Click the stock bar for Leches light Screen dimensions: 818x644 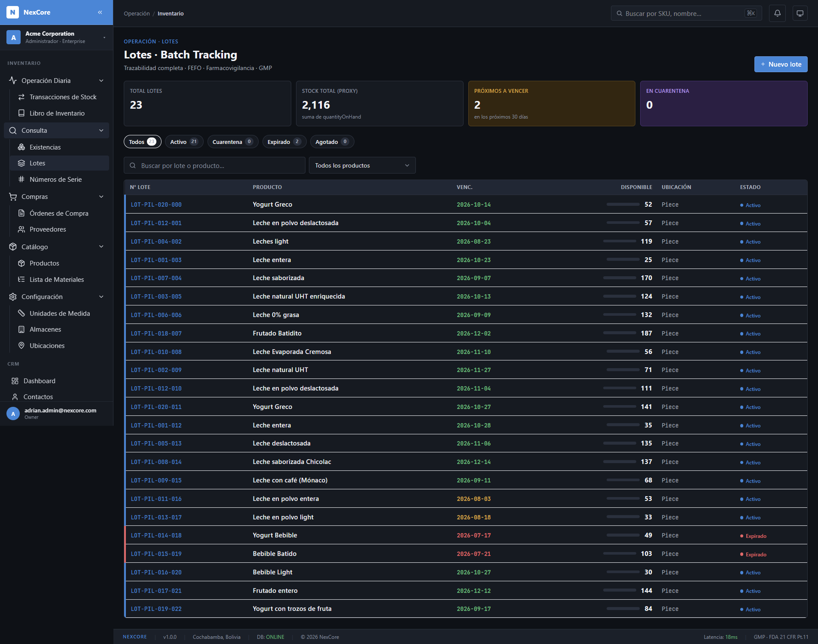[x=620, y=241]
